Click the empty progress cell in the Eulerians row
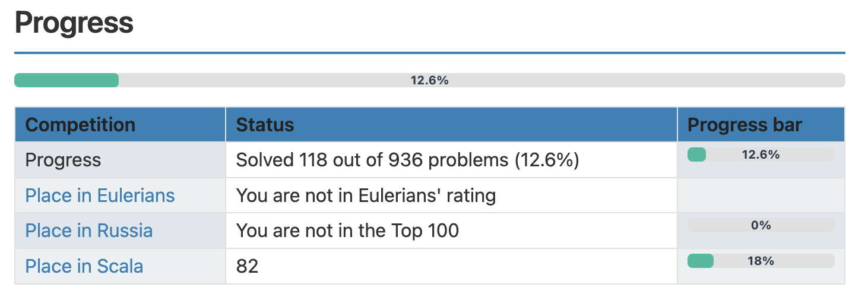Screen dimensions: 868x303 coord(761,195)
